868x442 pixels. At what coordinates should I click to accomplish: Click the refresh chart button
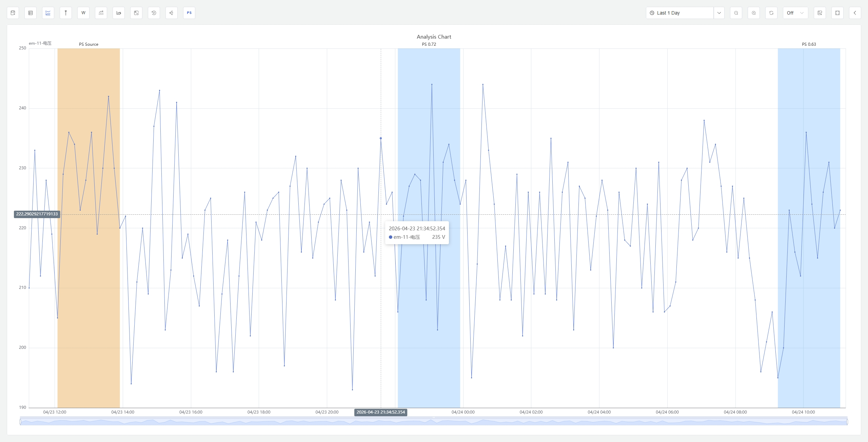771,13
